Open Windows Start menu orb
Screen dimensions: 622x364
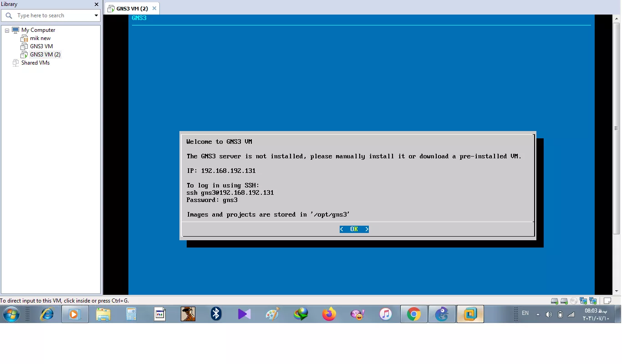click(11, 314)
